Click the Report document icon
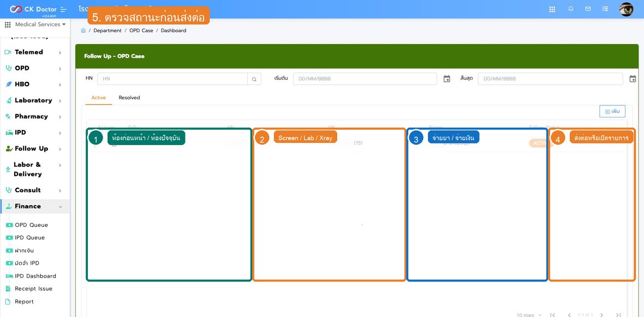This screenshot has width=644, height=317. [x=8, y=301]
